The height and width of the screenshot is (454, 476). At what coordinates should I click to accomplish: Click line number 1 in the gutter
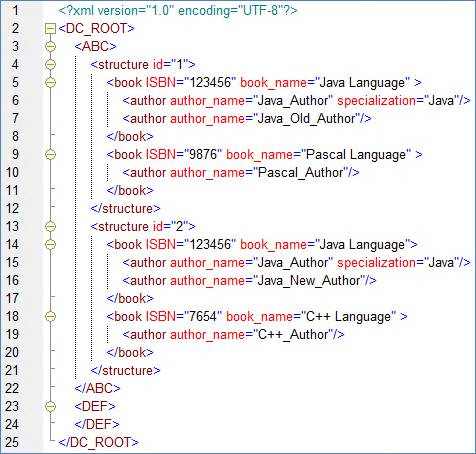click(x=15, y=11)
